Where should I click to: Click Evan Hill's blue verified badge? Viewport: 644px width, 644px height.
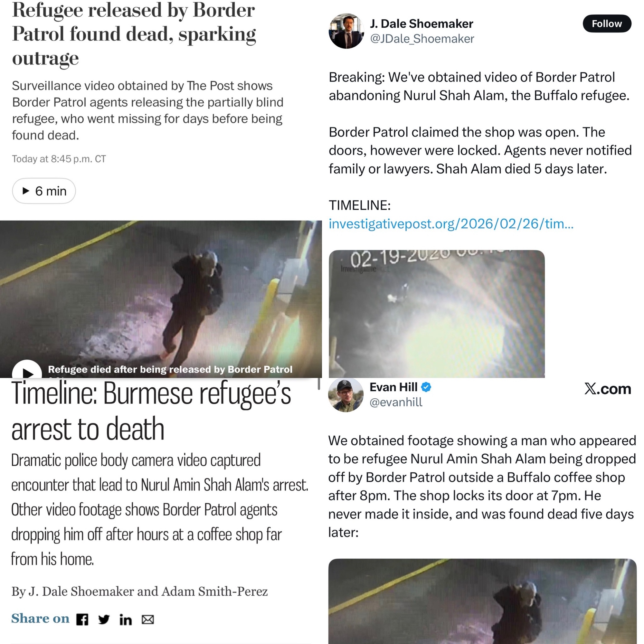pos(426,387)
